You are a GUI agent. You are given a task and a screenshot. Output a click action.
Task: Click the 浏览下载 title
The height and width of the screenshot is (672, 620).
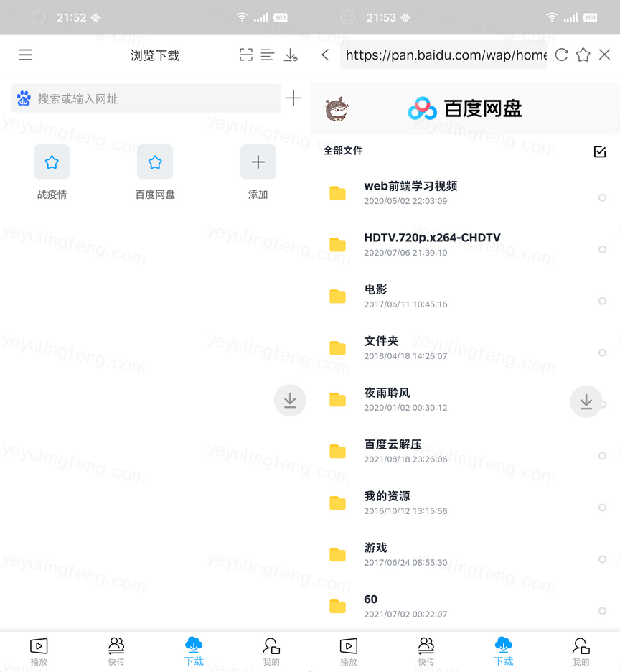pyautogui.click(x=155, y=55)
